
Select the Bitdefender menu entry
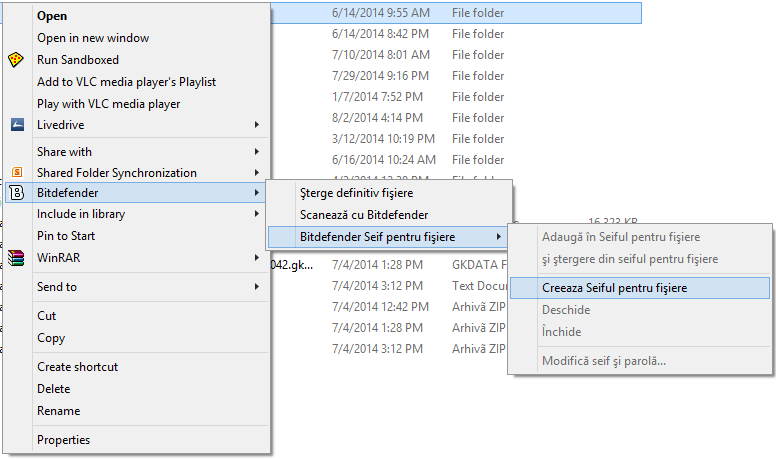click(x=136, y=193)
